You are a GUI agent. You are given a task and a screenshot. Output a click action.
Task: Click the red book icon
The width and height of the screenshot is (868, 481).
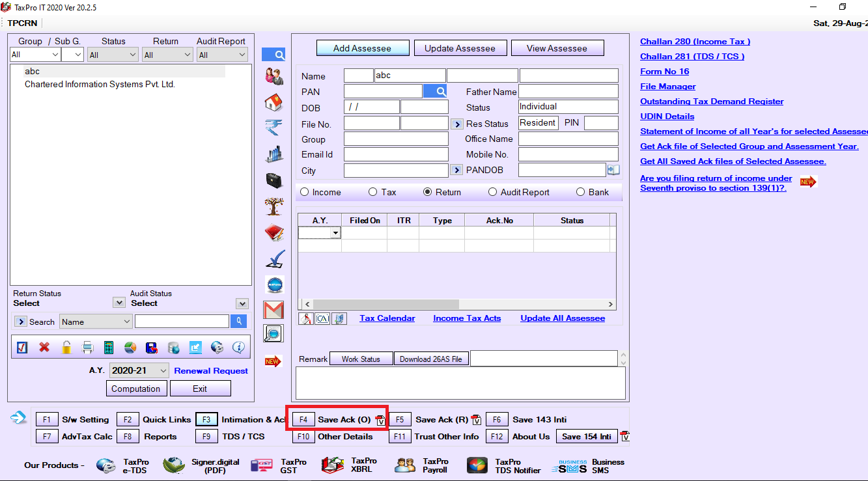pos(274,233)
